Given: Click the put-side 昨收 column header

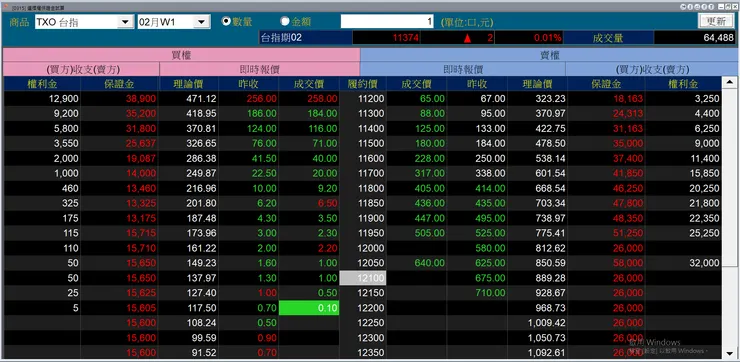Looking at the screenshot, I should (x=477, y=84).
